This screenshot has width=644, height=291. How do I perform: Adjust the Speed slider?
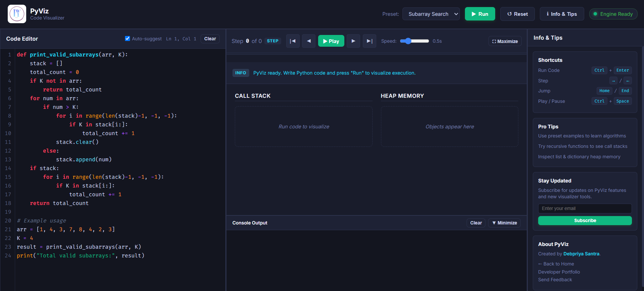pyautogui.click(x=415, y=41)
